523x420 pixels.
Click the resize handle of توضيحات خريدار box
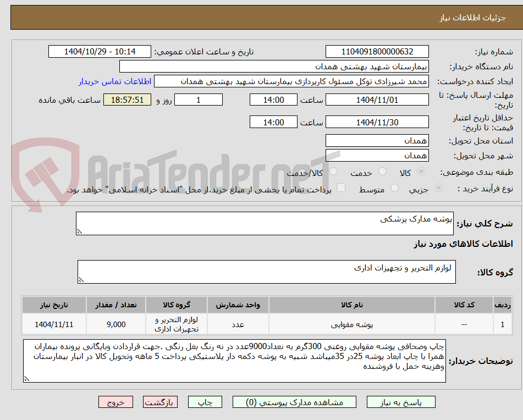(x=26, y=379)
